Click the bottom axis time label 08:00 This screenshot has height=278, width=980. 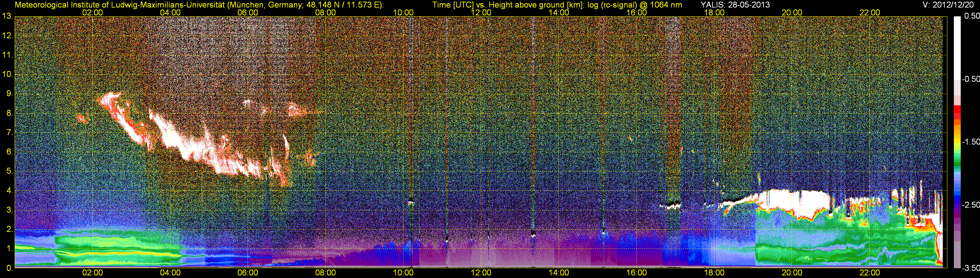tap(326, 273)
